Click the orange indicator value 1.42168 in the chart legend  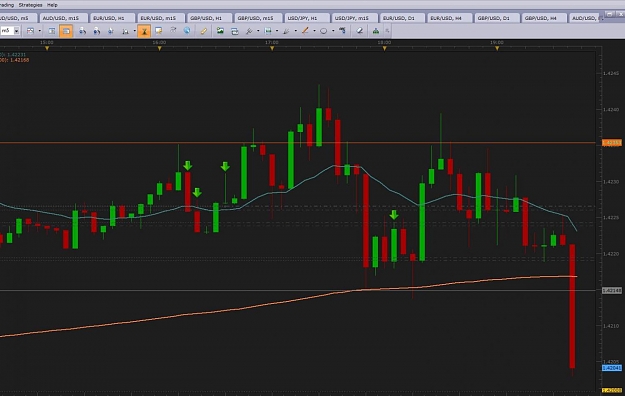pyautogui.click(x=20, y=60)
